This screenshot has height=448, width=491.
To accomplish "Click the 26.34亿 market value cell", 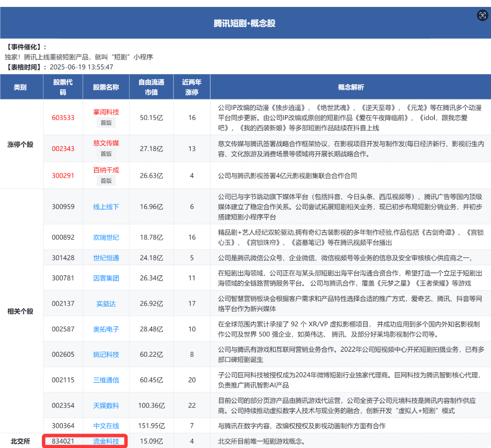I will coord(151,278).
